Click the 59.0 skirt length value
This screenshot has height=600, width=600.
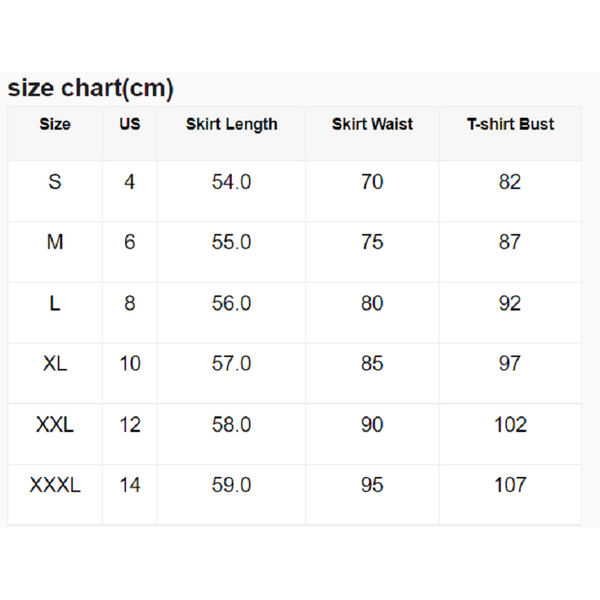click(x=232, y=485)
